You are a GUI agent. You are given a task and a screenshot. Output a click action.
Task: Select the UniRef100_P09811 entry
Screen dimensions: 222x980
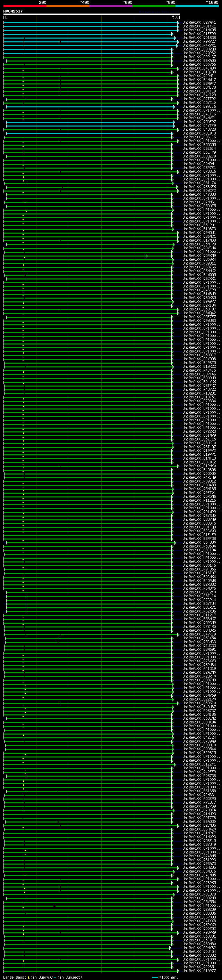[199, 263]
